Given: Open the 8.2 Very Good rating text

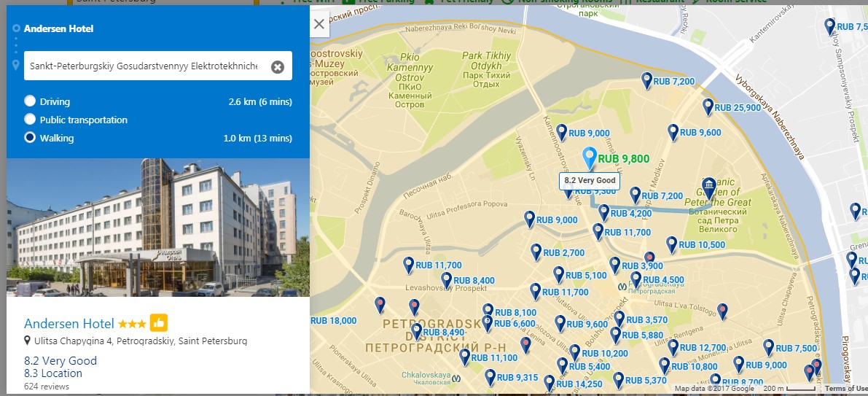Looking at the screenshot, I should [x=60, y=360].
